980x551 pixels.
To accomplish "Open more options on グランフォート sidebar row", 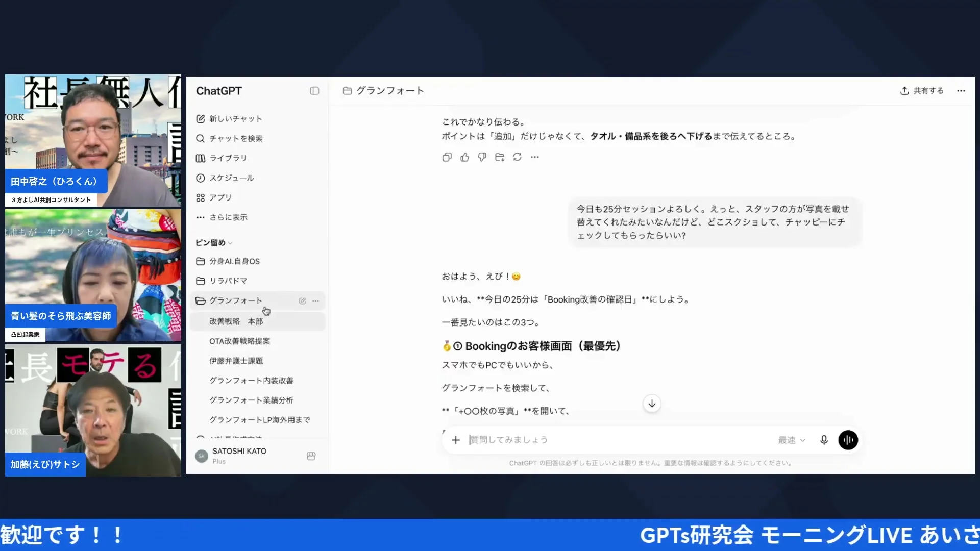I will 316,301.
